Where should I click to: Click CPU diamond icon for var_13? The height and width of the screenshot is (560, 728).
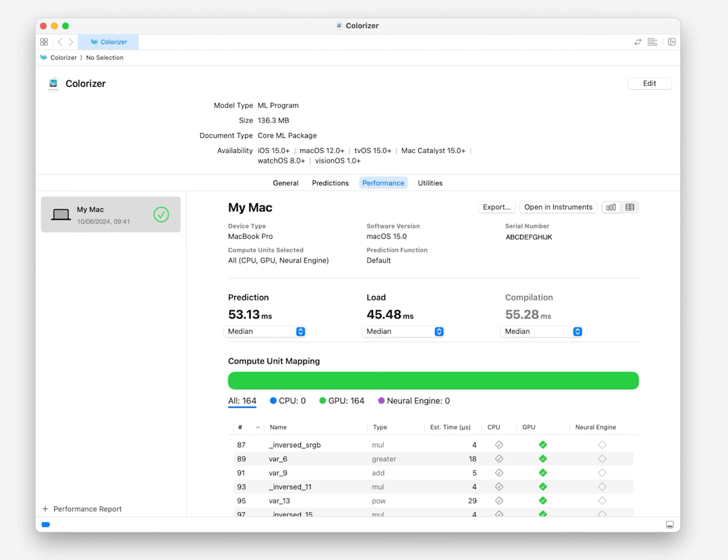click(x=499, y=501)
